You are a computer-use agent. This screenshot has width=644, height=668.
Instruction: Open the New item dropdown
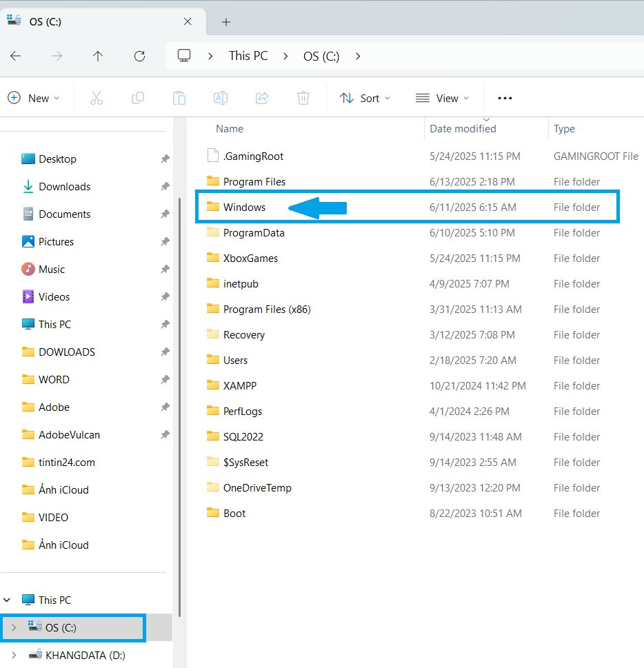(x=34, y=99)
